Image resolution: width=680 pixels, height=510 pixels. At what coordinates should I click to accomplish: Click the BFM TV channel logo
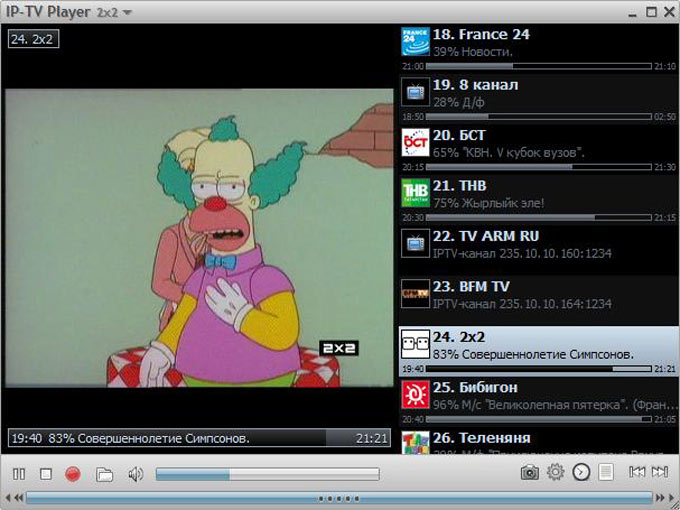tap(415, 294)
